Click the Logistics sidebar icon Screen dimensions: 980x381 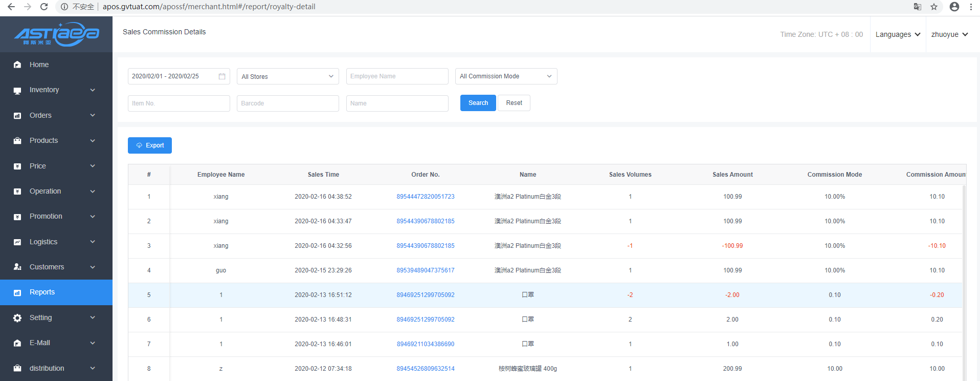(17, 242)
